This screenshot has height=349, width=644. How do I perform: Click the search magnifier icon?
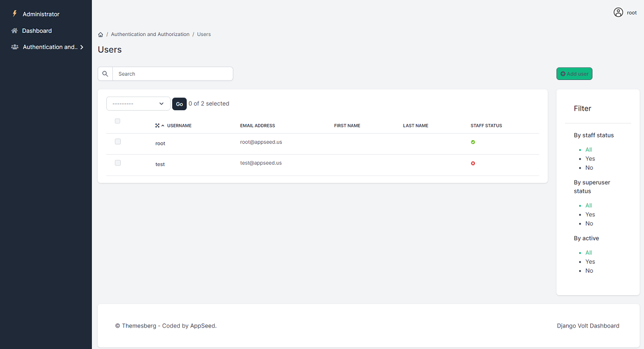pyautogui.click(x=105, y=74)
